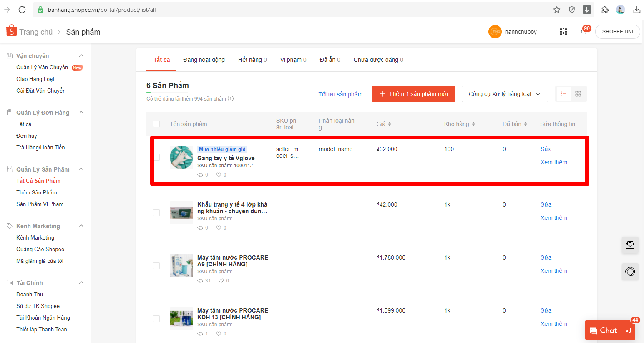
Task: Switch to Đã ẩn tab
Action: coord(330,60)
